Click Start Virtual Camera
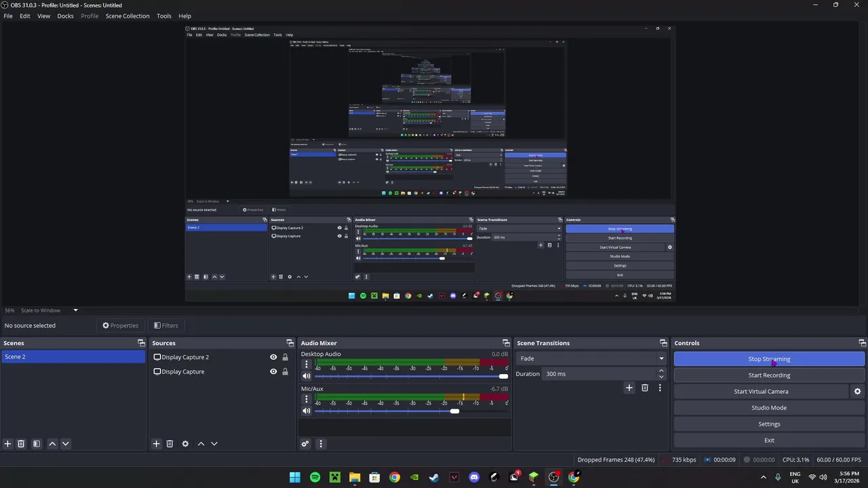The width and height of the screenshot is (868, 488). [x=761, y=392]
